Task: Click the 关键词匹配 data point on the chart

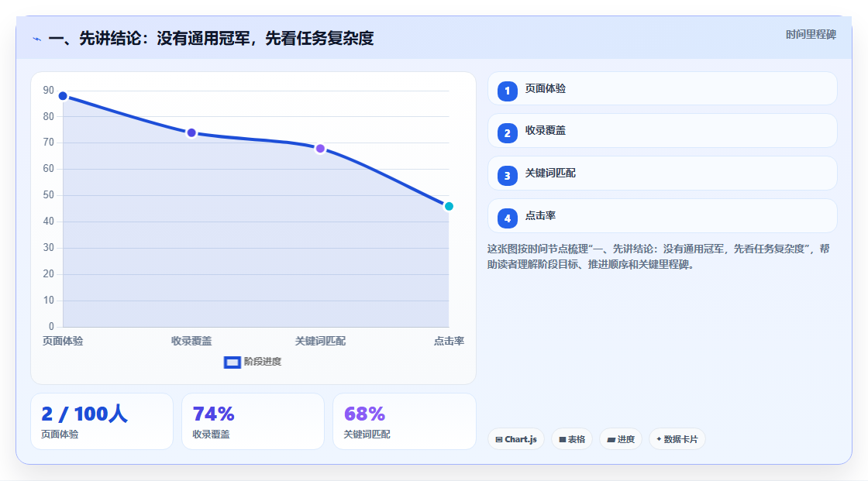Action: point(320,149)
